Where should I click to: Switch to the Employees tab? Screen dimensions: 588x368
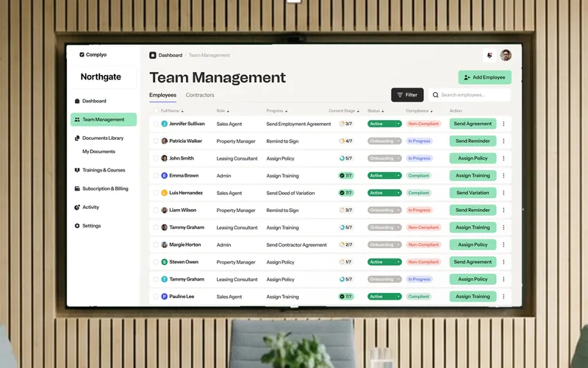(x=162, y=95)
